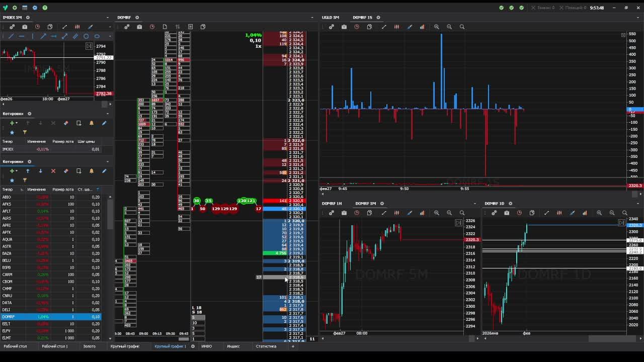The width and height of the screenshot is (644, 362).
Task: Open the DOMRF 5M panel dropdown arrow
Action: [x=474, y=204]
